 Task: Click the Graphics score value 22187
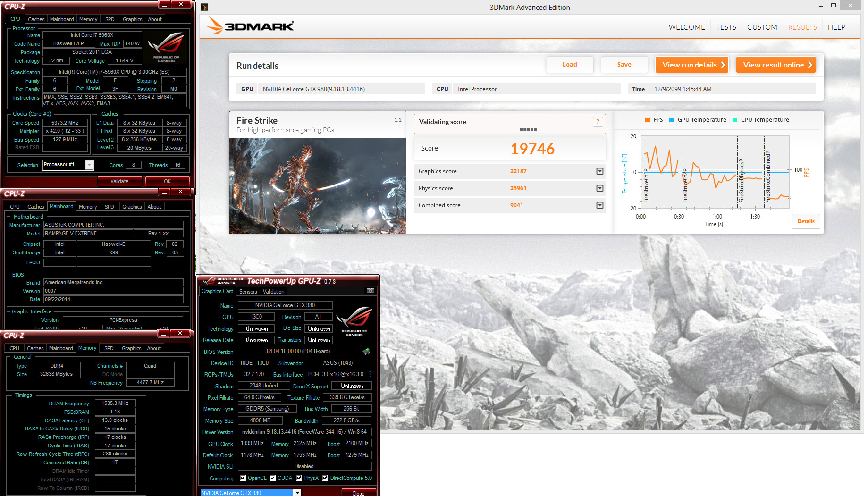pyautogui.click(x=518, y=171)
